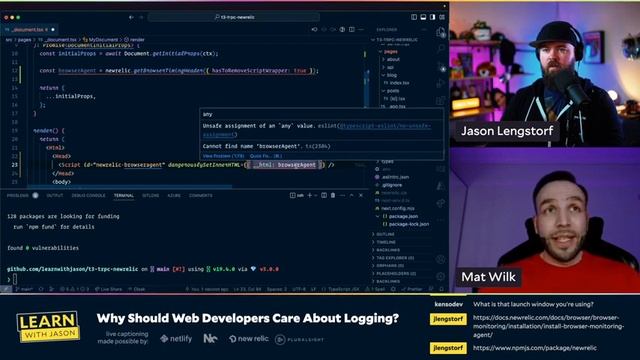Open editor More Actions ellipsis
The image size is (640, 360).
361,30
